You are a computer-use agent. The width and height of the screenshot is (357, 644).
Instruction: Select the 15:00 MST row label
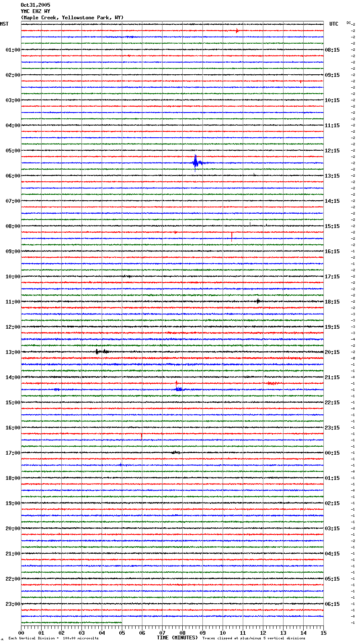click(13, 403)
